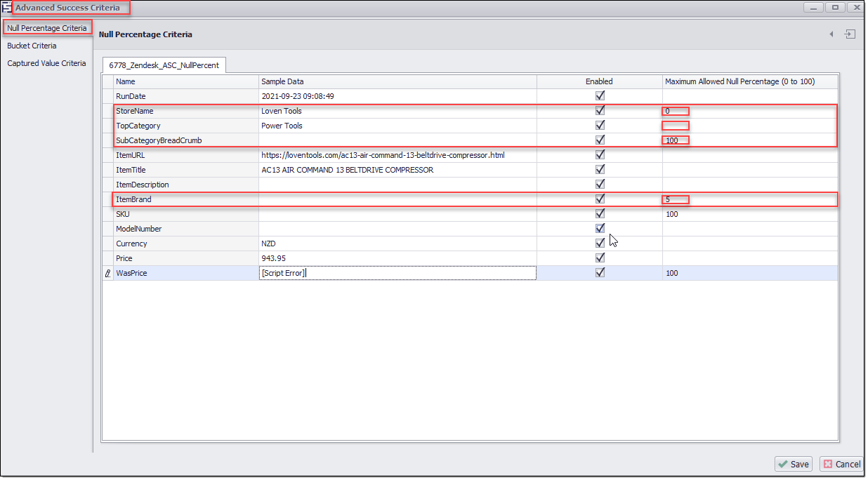Click the import arrow-into-box icon
This screenshot has width=868, height=480.
point(850,34)
